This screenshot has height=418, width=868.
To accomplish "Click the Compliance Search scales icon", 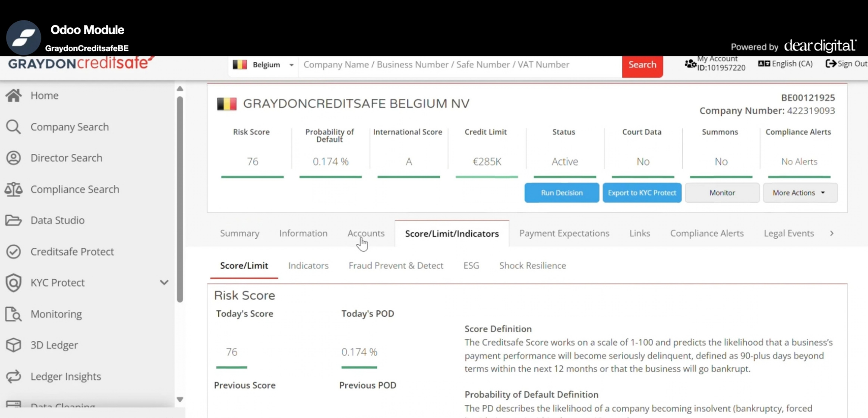I will click(14, 189).
